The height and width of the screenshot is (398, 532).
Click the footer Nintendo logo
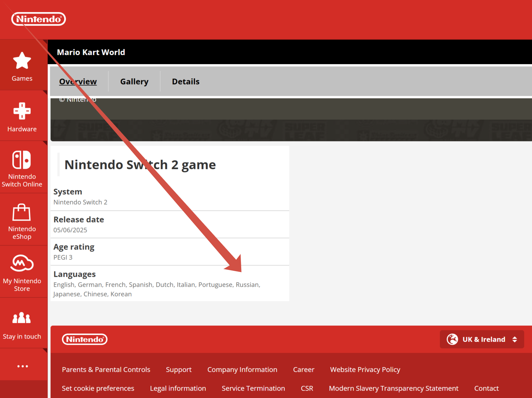85,339
